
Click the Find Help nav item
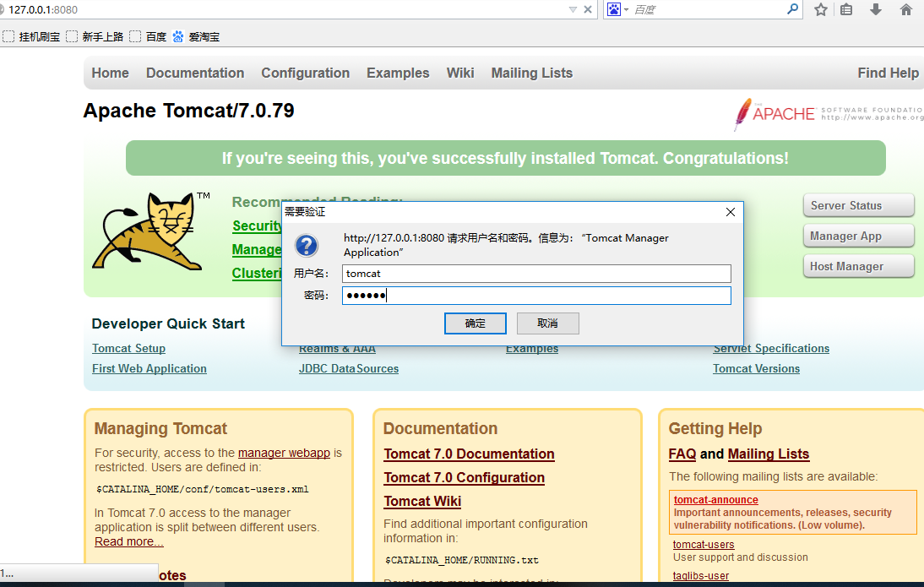point(888,73)
